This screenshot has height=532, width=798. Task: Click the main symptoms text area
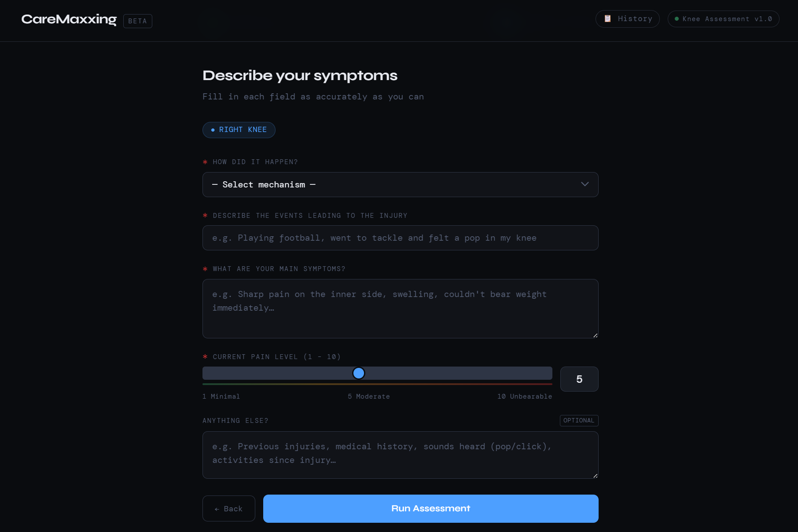click(400, 308)
